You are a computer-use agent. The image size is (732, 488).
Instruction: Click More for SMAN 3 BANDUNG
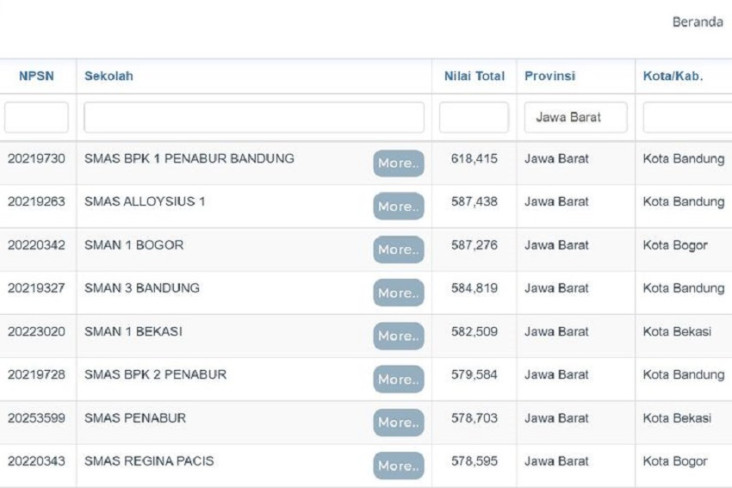pos(399,293)
